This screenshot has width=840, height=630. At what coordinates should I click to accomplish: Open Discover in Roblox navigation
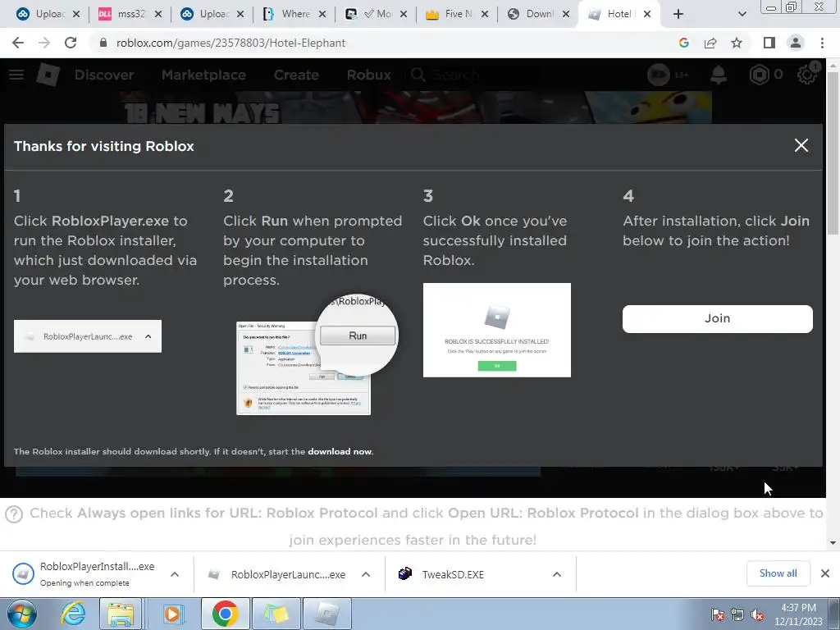click(104, 75)
